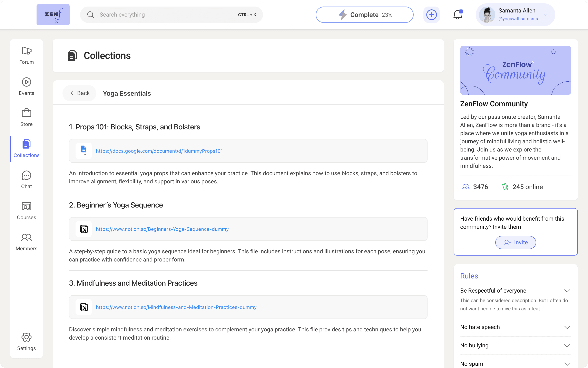Click Samanta Allen's profile avatar
Image resolution: width=588 pixels, height=368 pixels.
coord(487,15)
